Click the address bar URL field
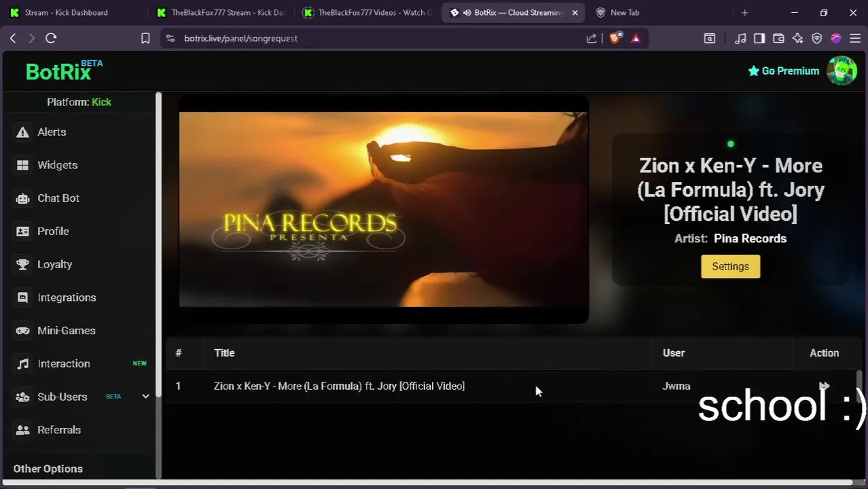Viewport: 868px width, 489px height. 380,38
